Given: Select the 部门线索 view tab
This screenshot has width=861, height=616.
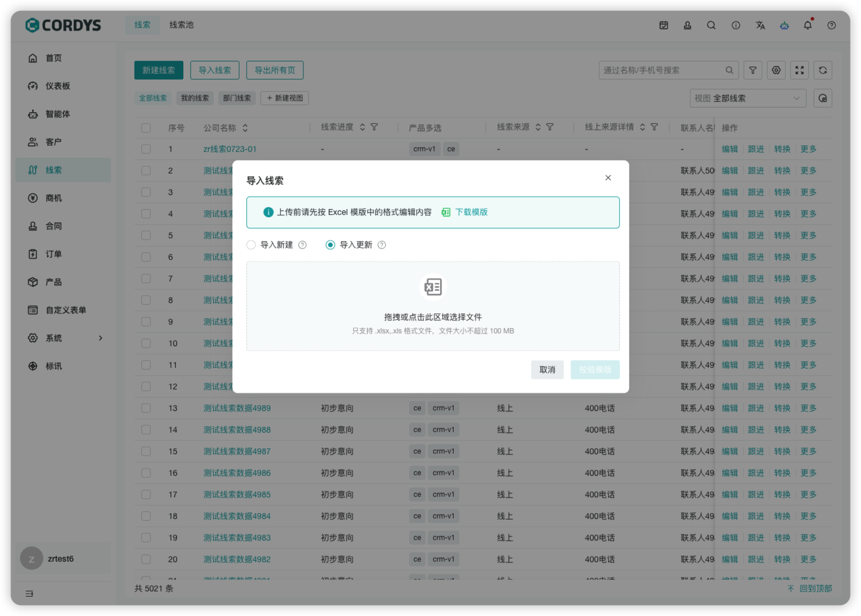Looking at the screenshot, I should [x=237, y=98].
